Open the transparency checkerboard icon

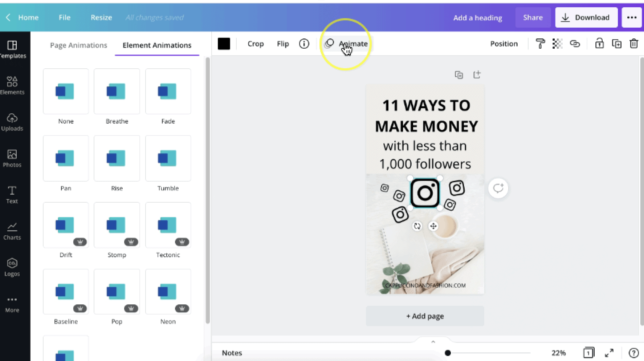click(557, 44)
